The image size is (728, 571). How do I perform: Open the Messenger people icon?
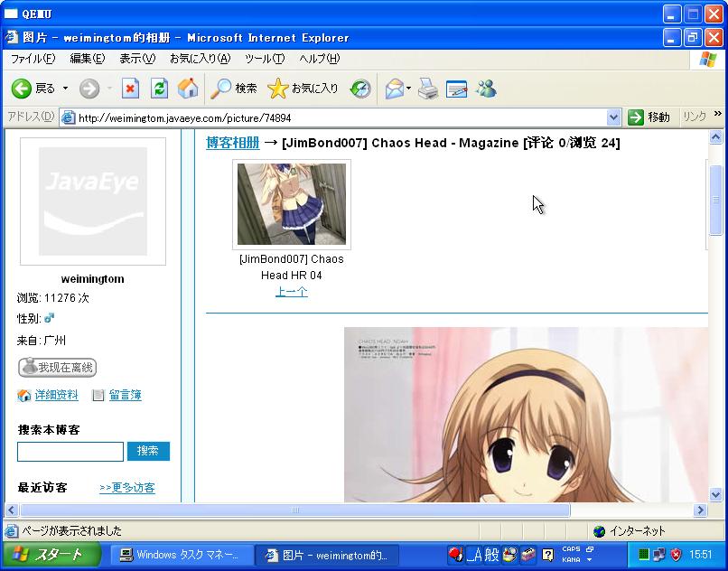(x=486, y=89)
